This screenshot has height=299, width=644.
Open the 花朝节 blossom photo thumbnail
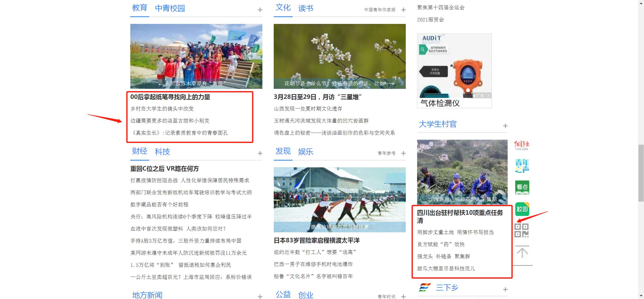tap(340, 56)
